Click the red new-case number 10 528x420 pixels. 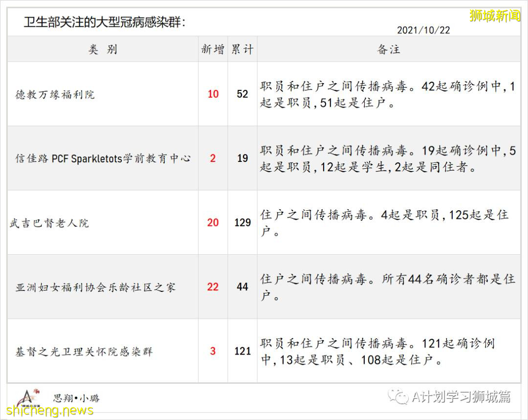[x=212, y=94]
